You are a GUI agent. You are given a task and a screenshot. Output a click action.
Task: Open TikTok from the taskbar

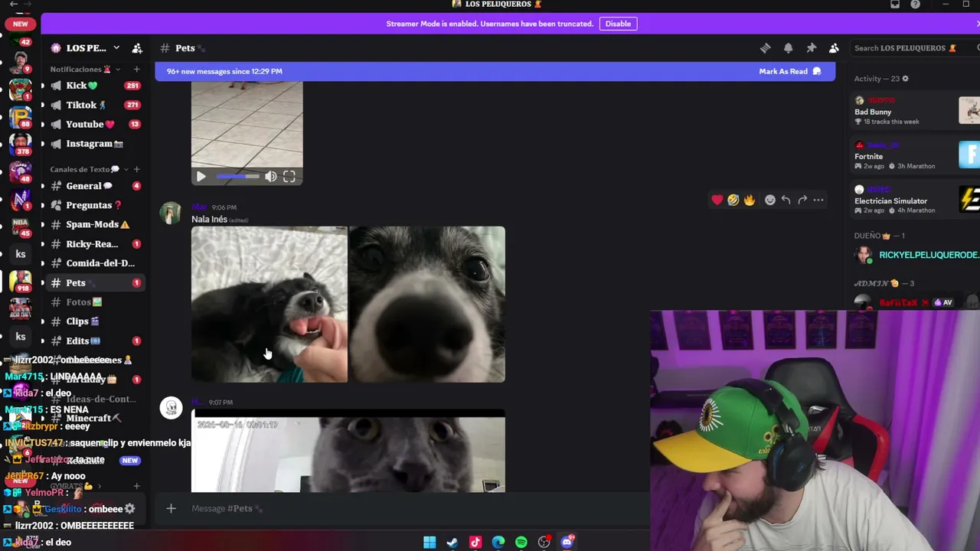pyautogui.click(x=475, y=543)
